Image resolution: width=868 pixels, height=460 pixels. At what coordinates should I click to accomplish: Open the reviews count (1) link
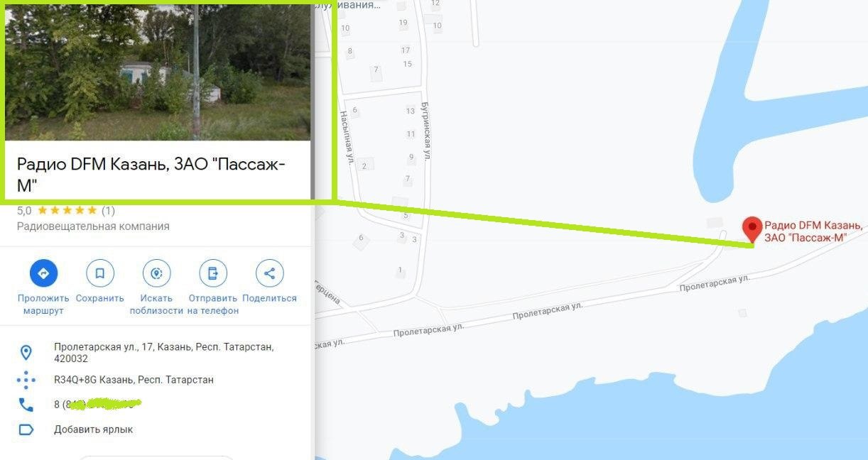[108, 210]
